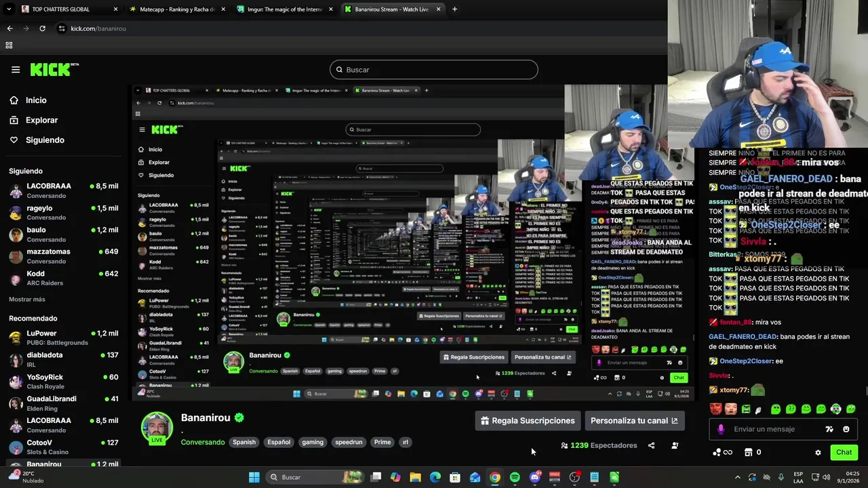Open the chat settings gear icon
Image resolution: width=868 pixels, height=488 pixels.
818,452
